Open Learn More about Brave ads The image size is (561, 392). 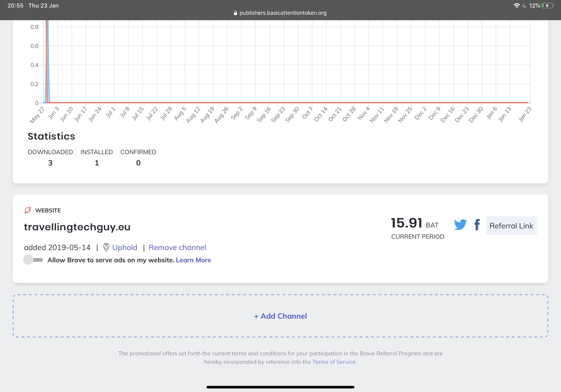coord(193,260)
